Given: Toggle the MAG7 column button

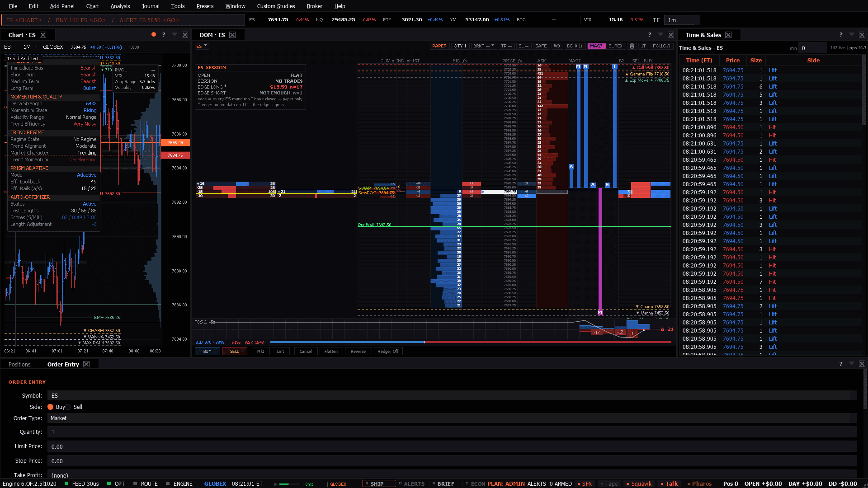Looking at the screenshot, I should (x=596, y=46).
